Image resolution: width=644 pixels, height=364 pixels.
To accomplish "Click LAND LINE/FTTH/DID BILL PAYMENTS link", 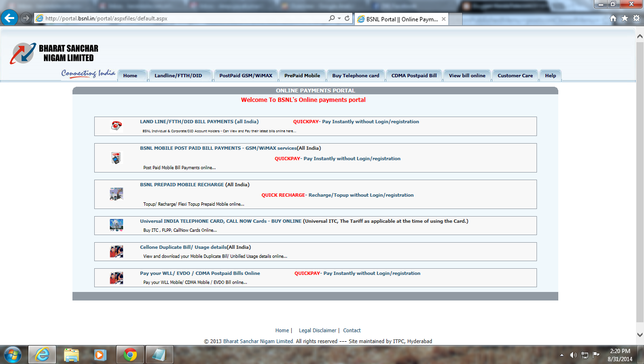I will click(199, 122).
